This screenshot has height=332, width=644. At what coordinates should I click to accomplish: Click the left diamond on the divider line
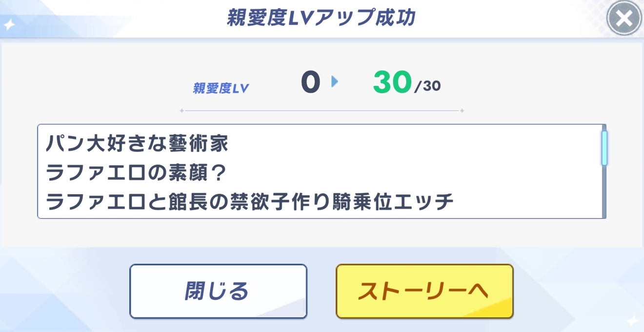click(x=181, y=111)
